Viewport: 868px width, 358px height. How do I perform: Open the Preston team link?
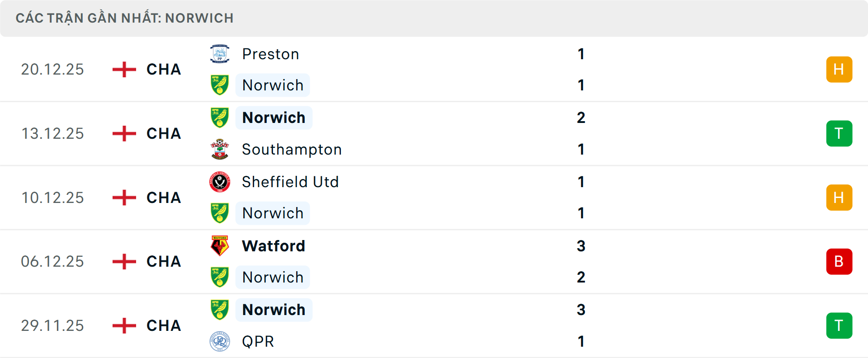pos(270,54)
